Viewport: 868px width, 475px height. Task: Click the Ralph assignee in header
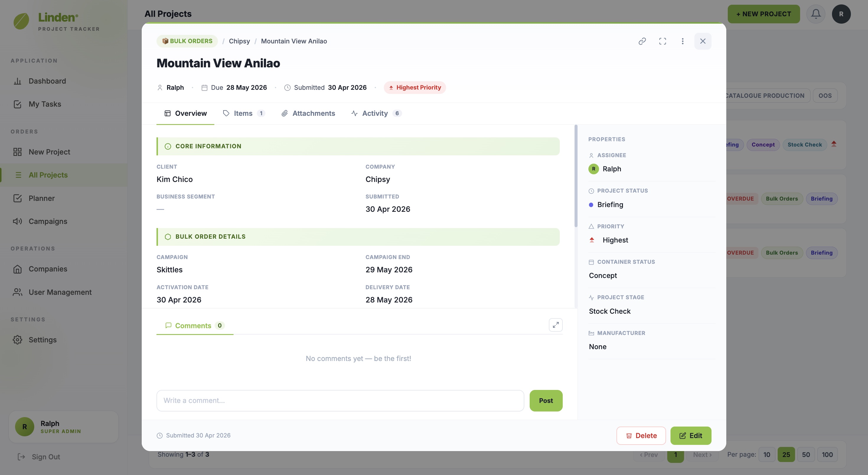tap(171, 88)
